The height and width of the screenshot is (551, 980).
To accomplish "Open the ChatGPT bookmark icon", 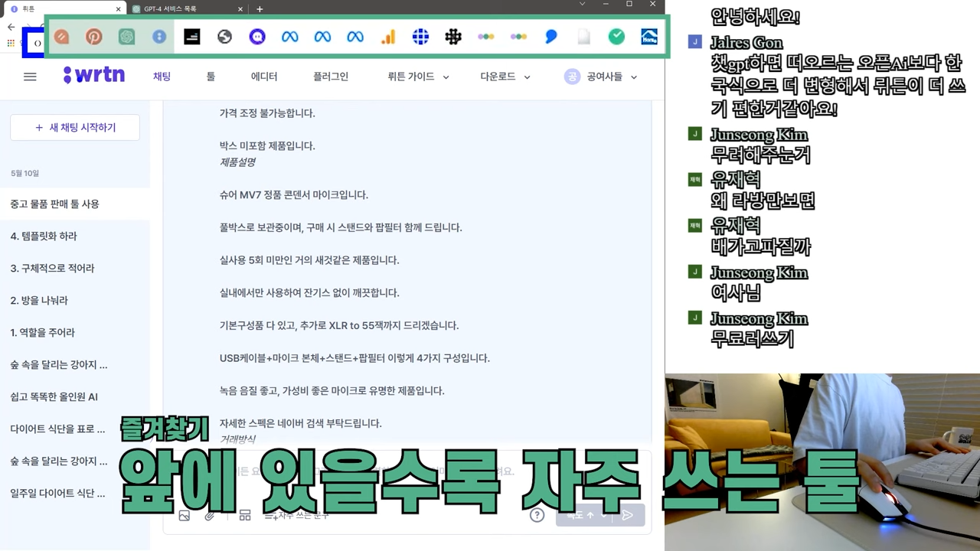I will 126,36.
